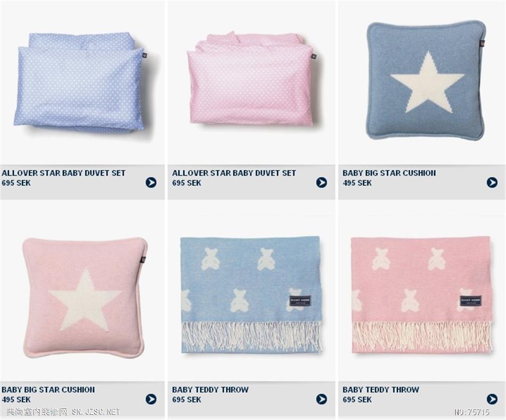Click GANT Home label on blue teddy throw

pyautogui.click(x=300, y=301)
